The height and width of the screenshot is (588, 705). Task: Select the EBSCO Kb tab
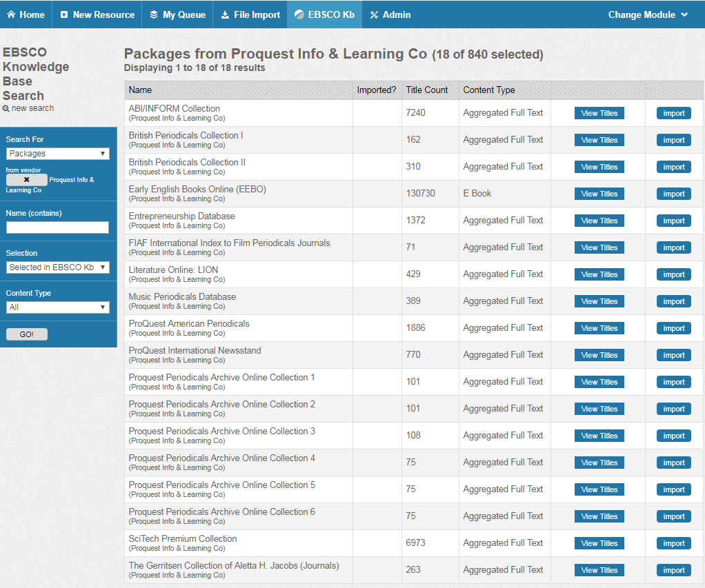(325, 14)
